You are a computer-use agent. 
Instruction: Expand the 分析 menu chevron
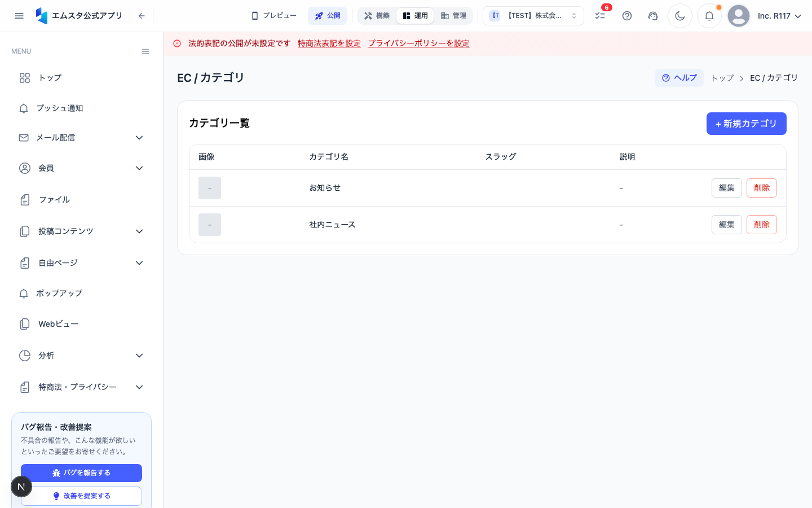139,356
